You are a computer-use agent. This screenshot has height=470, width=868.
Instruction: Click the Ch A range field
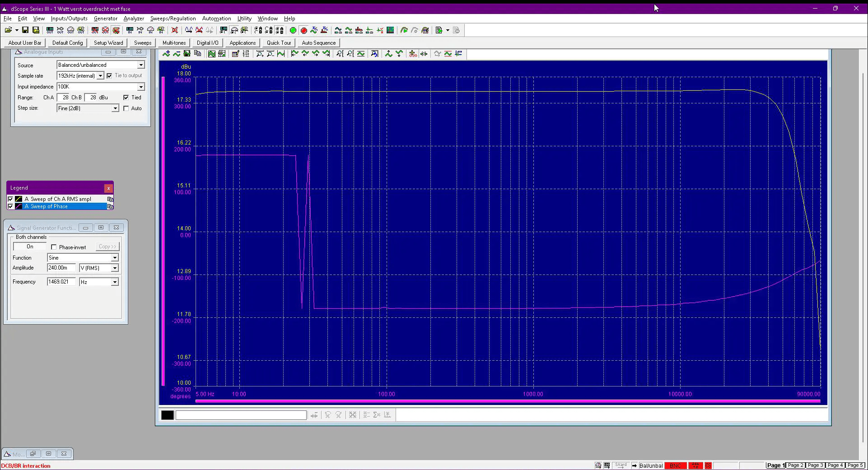(64, 98)
